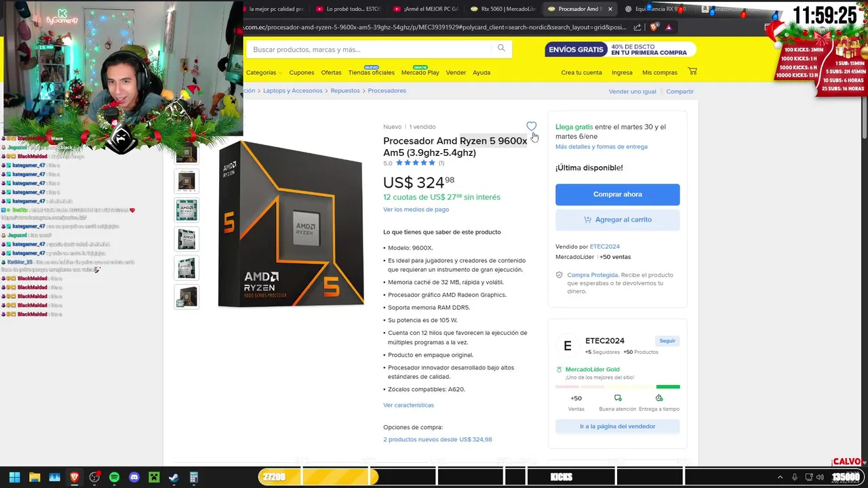Click Vender uno igual link
868x488 pixels.
tap(633, 91)
